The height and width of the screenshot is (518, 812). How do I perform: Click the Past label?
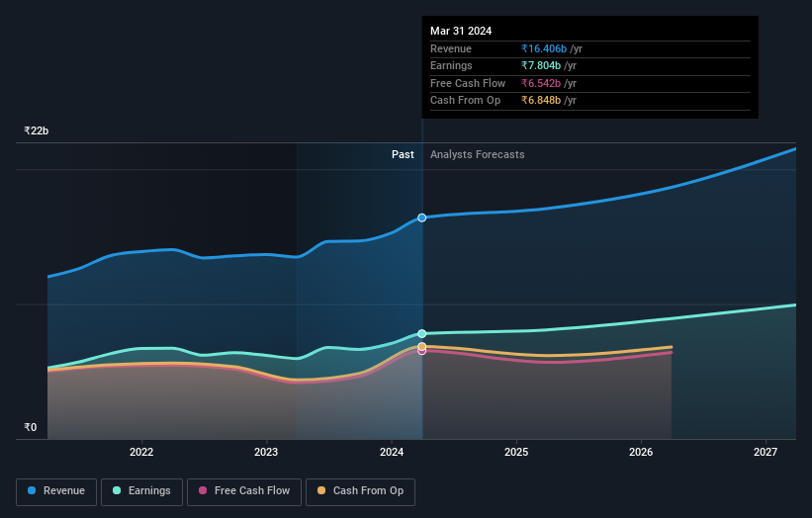point(403,155)
